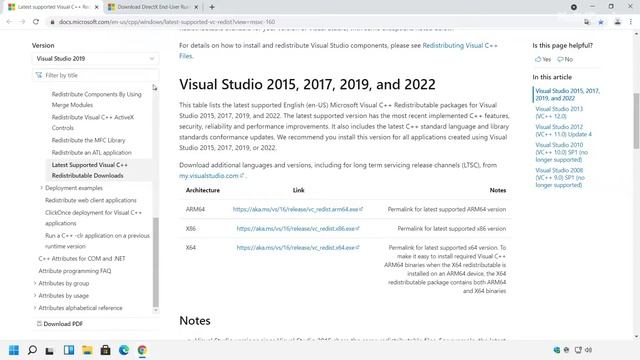
Task: Click the translate page icon in address bar
Action: (x=587, y=22)
